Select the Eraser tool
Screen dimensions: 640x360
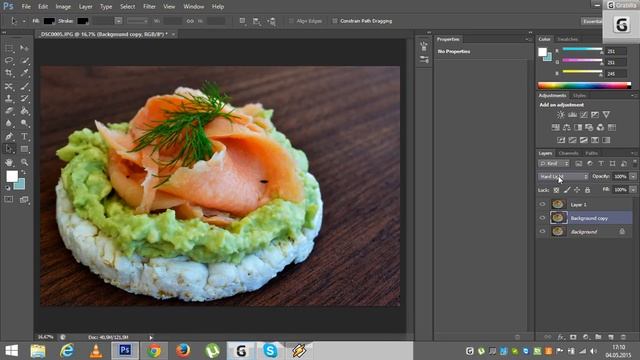click(9, 111)
